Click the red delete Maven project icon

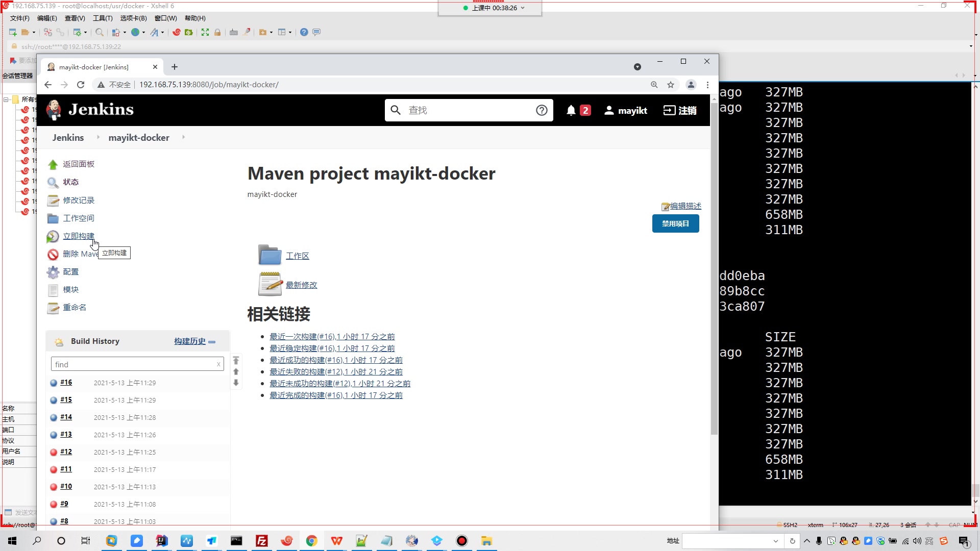(53, 254)
